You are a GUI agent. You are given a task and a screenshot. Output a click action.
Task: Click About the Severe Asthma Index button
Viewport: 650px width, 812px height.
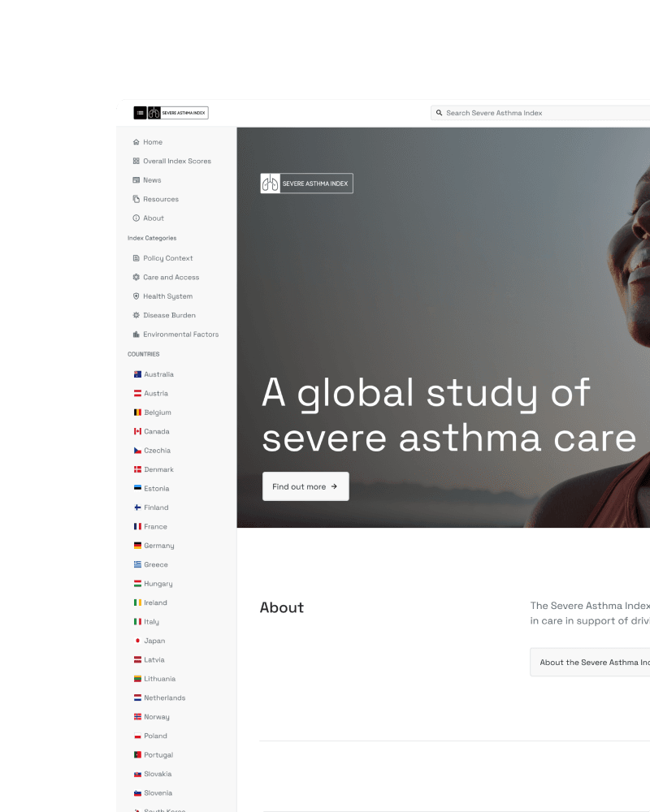[590, 663]
